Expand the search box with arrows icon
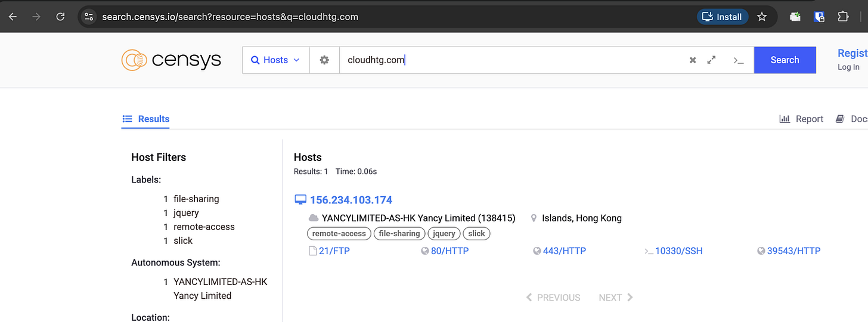The height and width of the screenshot is (322, 868). click(x=711, y=60)
